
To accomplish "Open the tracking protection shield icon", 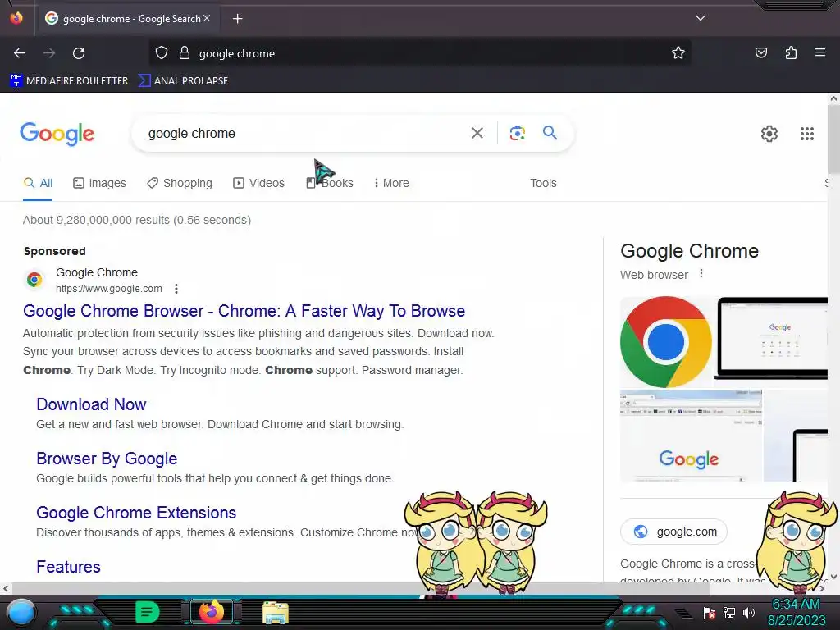I will pyautogui.click(x=162, y=53).
